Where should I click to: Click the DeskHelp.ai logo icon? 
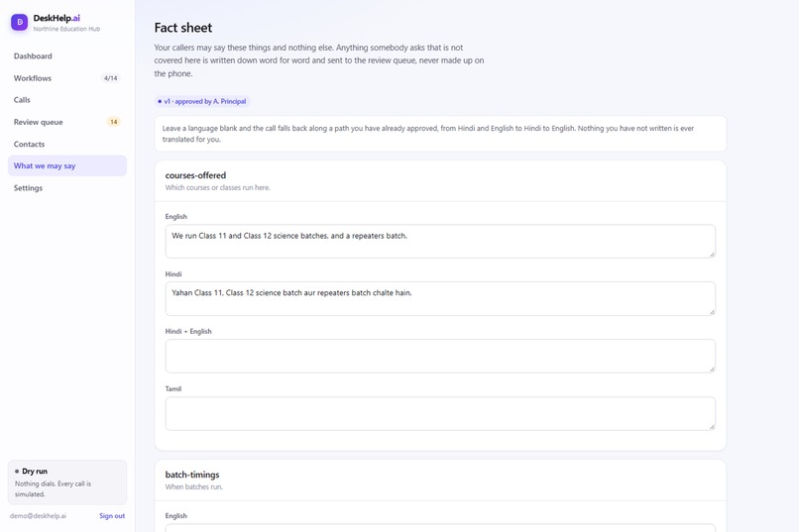pos(20,23)
